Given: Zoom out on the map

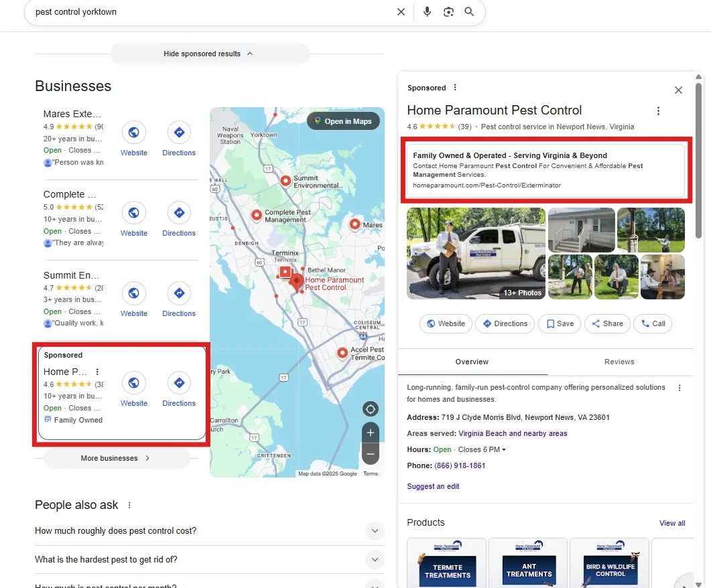Looking at the screenshot, I should (x=370, y=454).
